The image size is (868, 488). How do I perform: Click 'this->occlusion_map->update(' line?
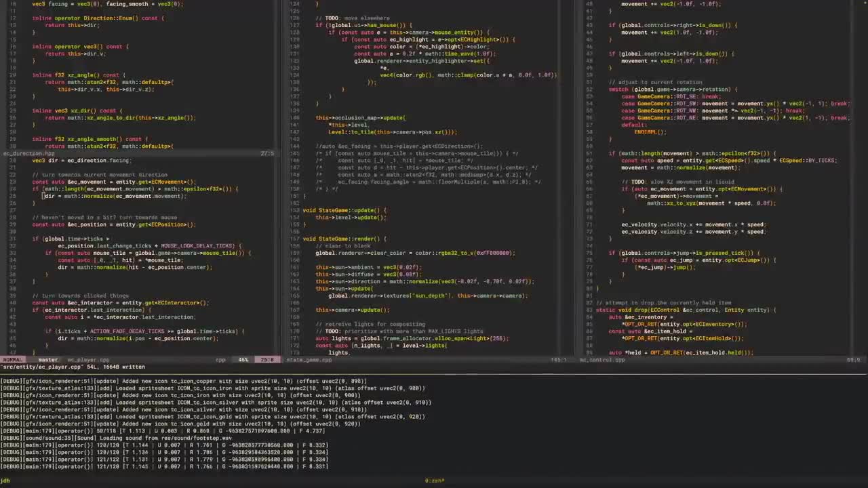pos(360,118)
